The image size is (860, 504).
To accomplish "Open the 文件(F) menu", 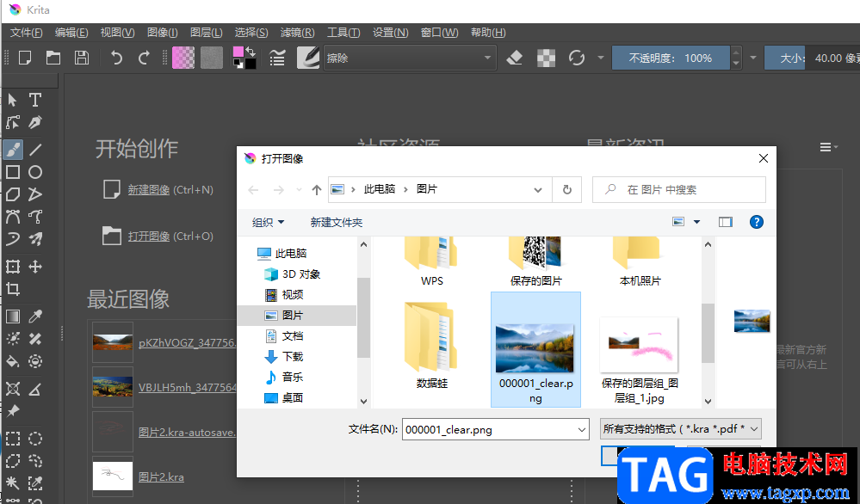I will [27, 33].
